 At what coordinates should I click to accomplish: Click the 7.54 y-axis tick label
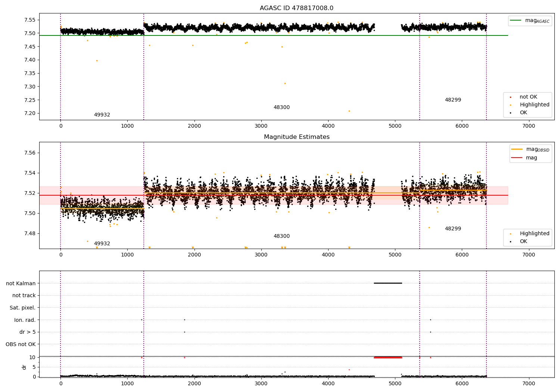coord(29,173)
